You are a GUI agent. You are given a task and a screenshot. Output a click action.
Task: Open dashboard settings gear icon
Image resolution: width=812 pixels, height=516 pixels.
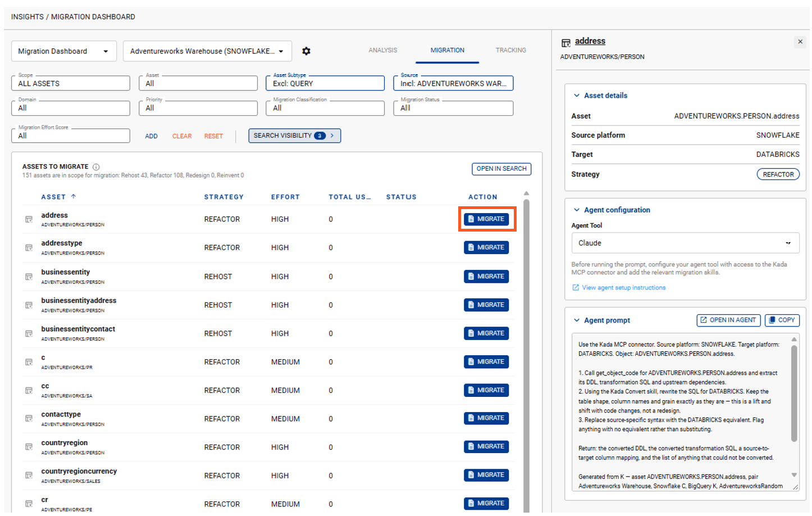click(306, 51)
